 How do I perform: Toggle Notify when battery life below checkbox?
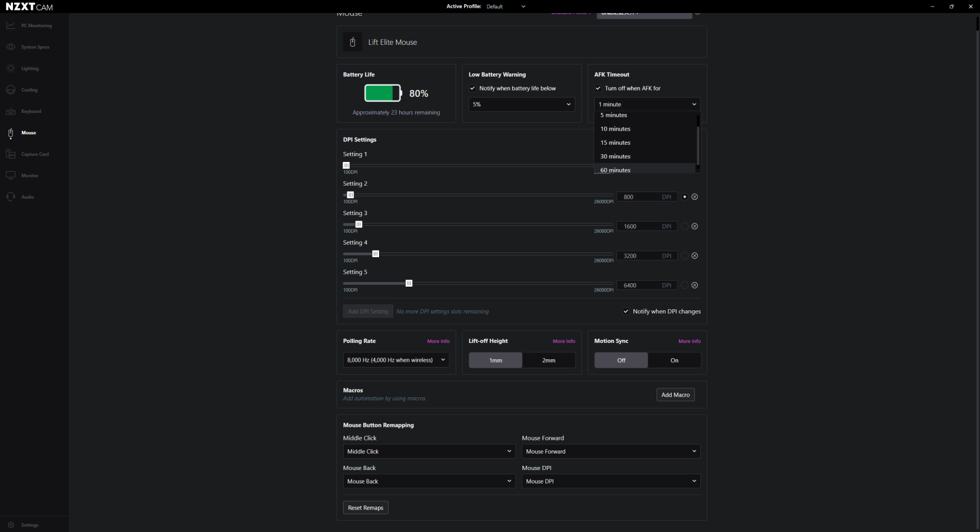coord(473,89)
